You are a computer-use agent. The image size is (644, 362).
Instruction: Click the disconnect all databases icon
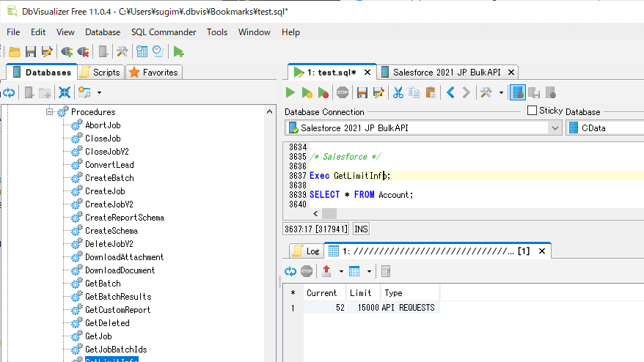click(83, 52)
